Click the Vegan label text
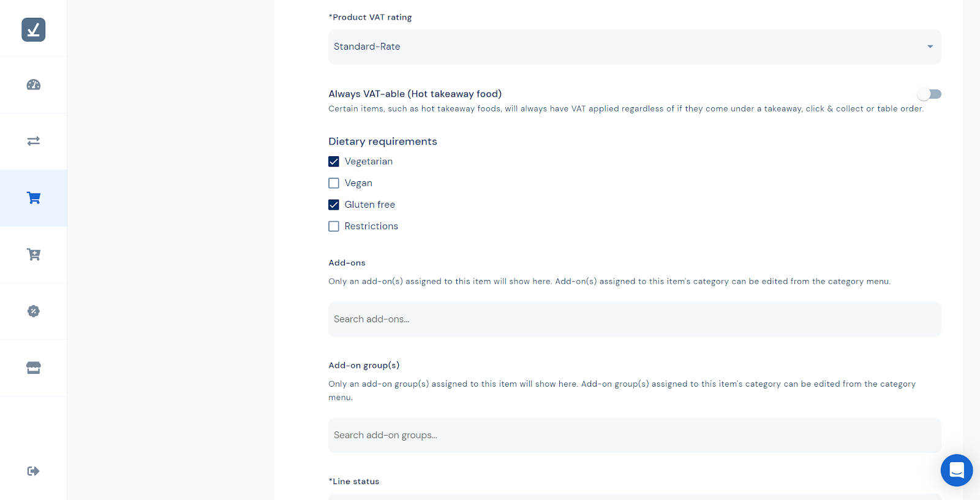 coord(358,183)
